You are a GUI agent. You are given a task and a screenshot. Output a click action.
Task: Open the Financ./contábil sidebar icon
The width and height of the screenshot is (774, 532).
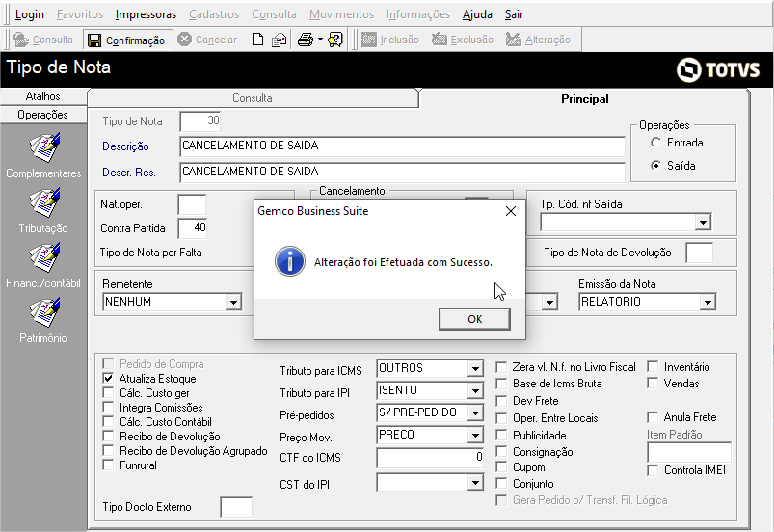44,257
